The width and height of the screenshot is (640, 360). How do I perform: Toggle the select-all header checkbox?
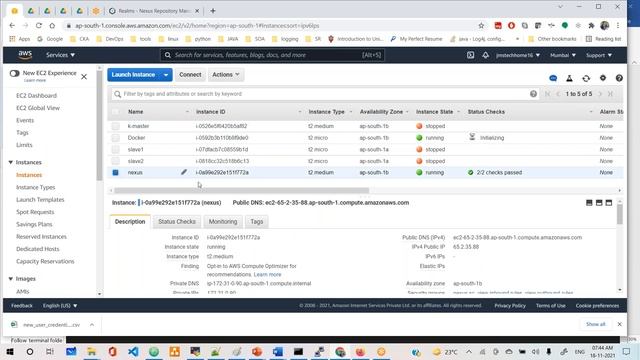(116, 111)
